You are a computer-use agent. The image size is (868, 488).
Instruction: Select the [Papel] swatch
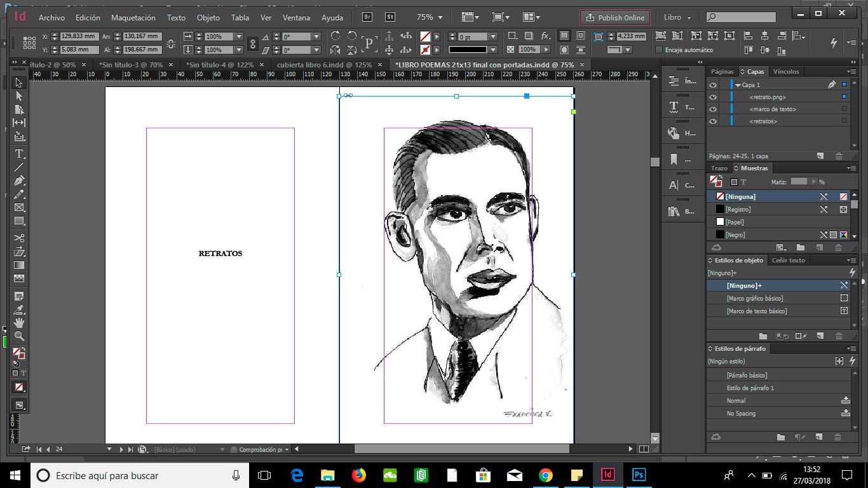pos(779,222)
